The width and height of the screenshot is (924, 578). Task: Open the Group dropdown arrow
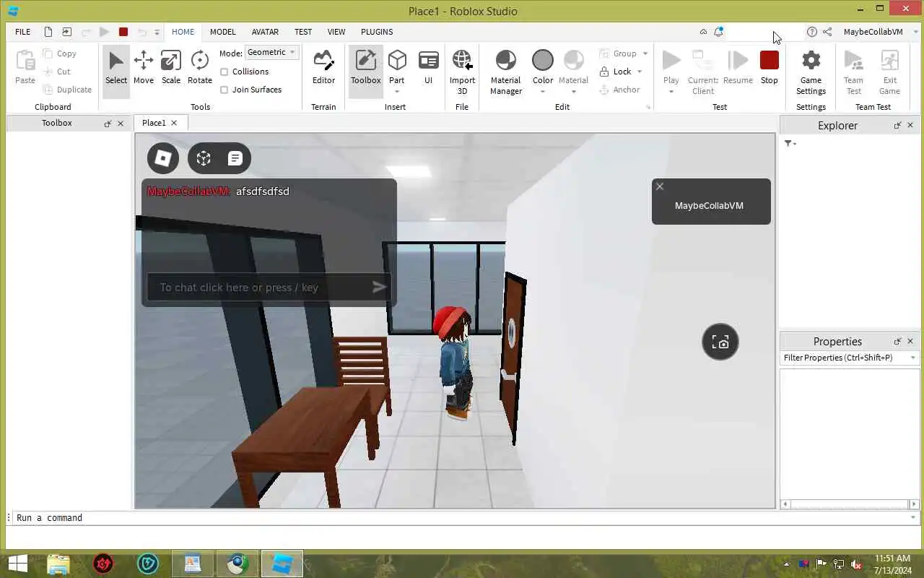645,53
